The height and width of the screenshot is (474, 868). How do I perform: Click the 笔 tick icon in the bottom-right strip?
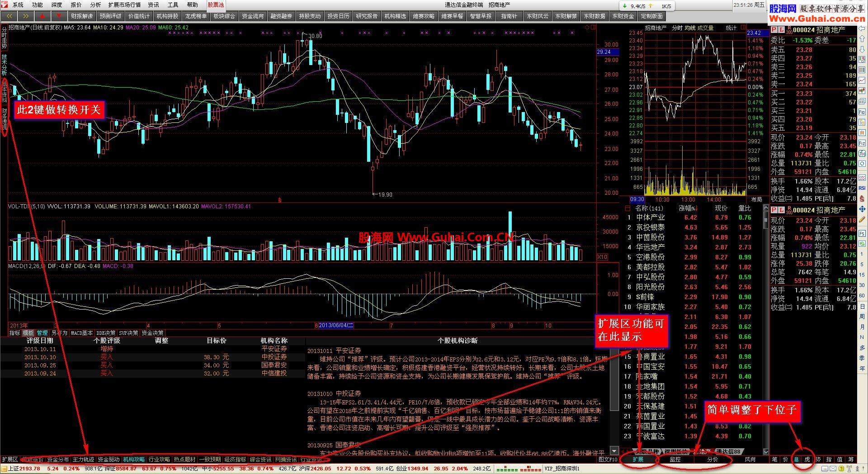pyautogui.click(x=775, y=460)
